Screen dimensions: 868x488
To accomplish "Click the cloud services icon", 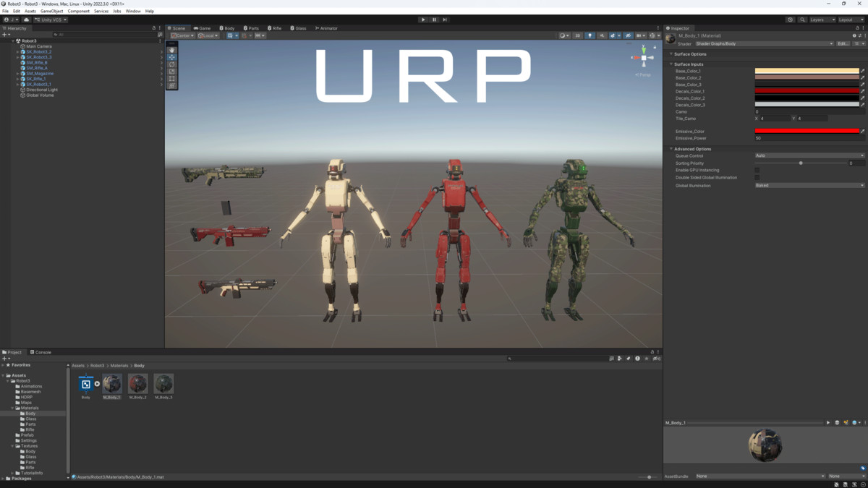I will click(27, 20).
